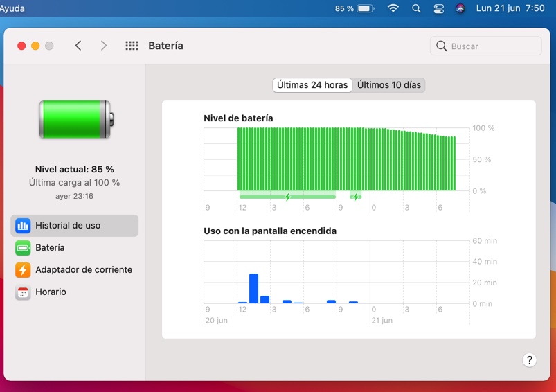Image resolution: width=556 pixels, height=392 pixels.
Task: Click in the Buscar search field
Action: [x=492, y=46]
